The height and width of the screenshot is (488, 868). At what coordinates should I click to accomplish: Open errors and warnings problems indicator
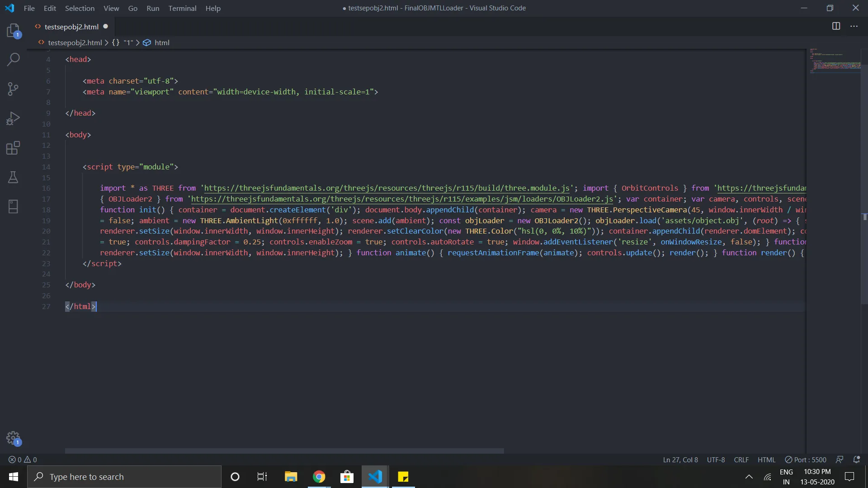tap(23, 460)
